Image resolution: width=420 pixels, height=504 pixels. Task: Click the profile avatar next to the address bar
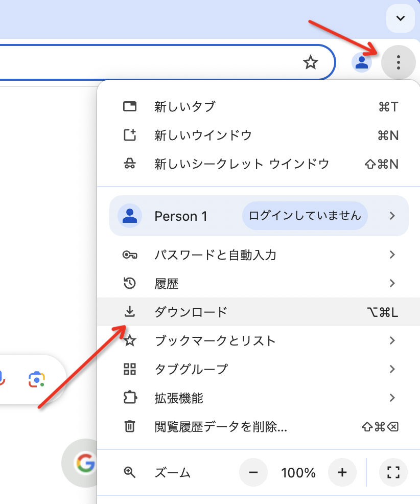[361, 62]
